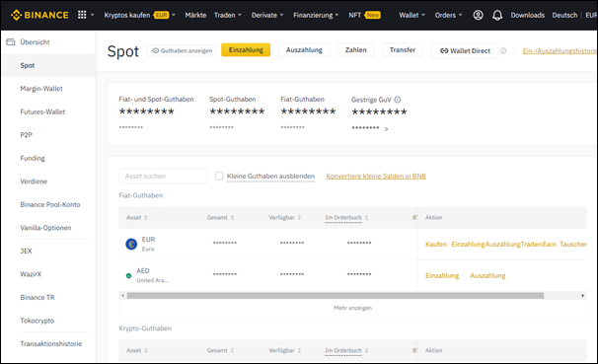The height and width of the screenshot is (364, 598).
Task: Click the Binance logo
Action: click(39, 15)
